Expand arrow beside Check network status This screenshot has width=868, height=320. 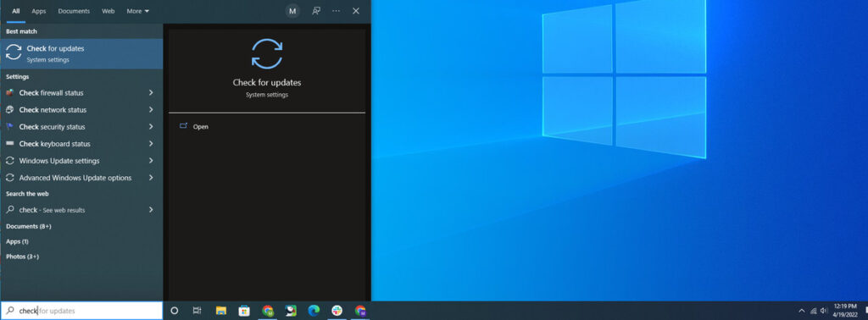151,110
